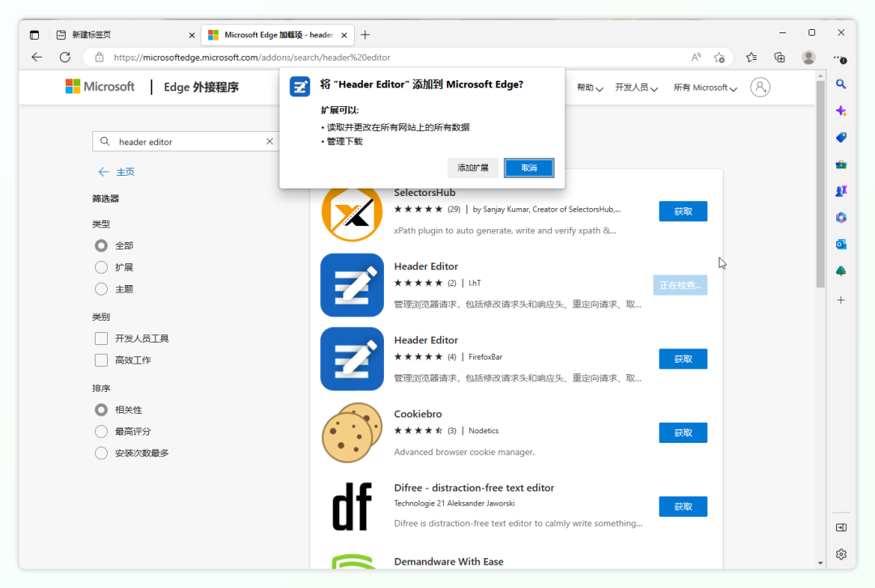The height and width of the screenshot is (588, 875).
Task: Click the page refresh icon
Action: tap(65, 58)
